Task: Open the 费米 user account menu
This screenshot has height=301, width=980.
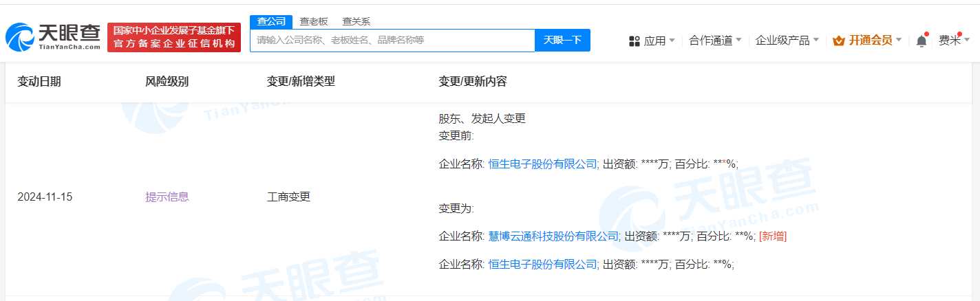Action: (953, 41)
